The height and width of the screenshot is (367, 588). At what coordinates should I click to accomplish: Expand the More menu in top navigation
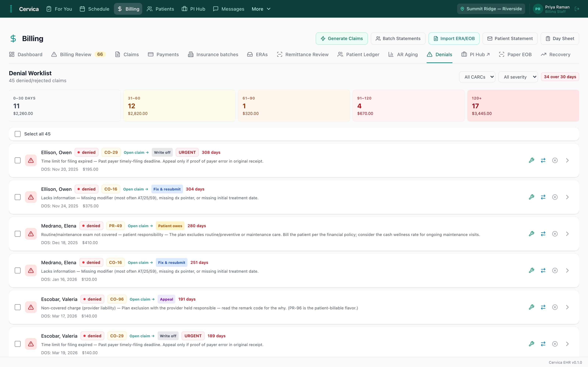(261, 9)
